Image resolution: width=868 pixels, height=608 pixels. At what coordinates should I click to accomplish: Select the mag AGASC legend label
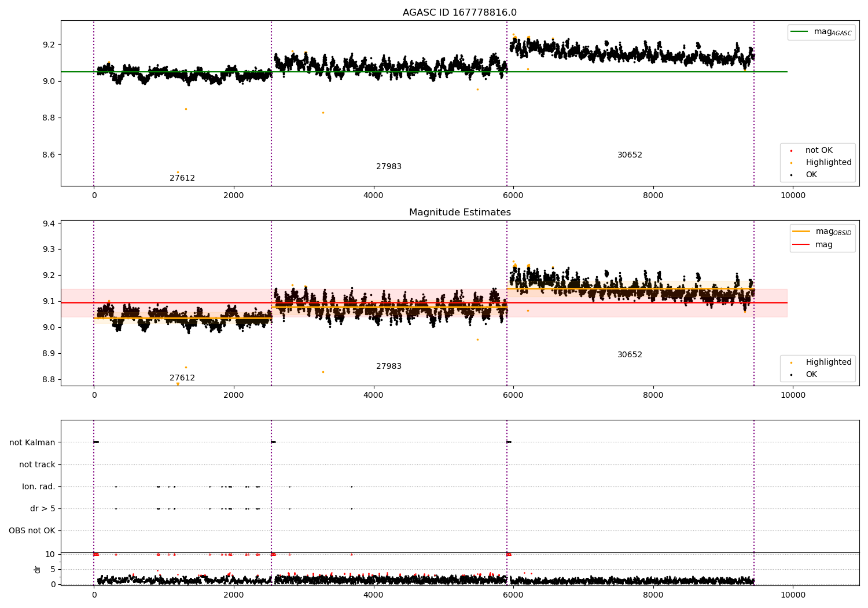click(833, 32)
